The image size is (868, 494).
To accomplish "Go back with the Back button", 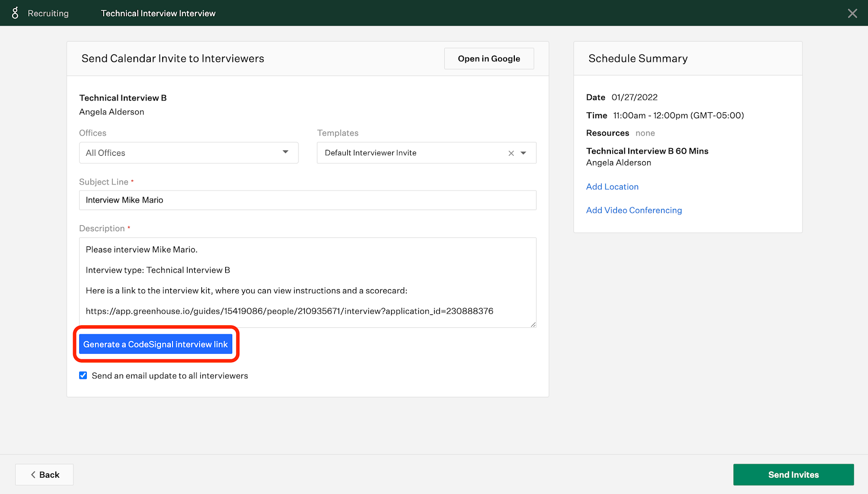I will [x=44, y=474].
